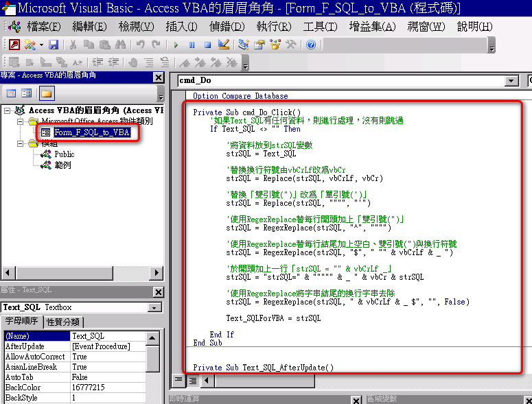This screenshot has height=404, width=532.
Task: Jump to Previous Bookmark icon
Action: point(216,62)
